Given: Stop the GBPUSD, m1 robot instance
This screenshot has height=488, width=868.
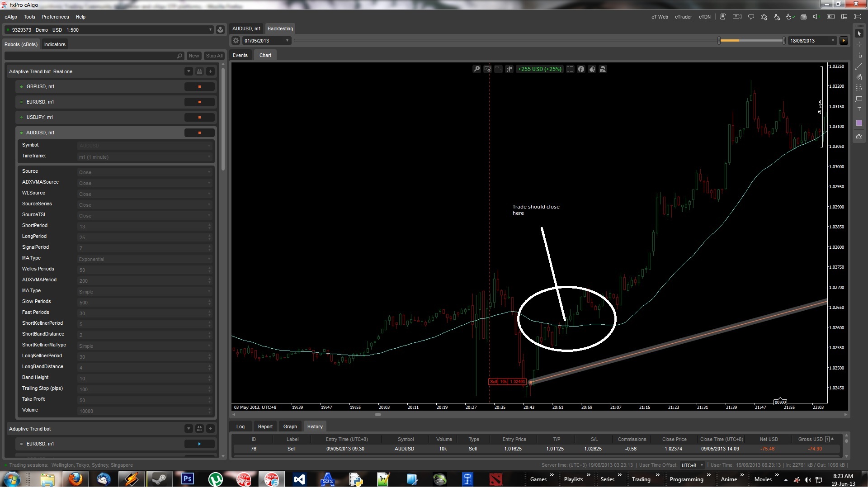Looking at the screenshot, I should tap(199, 87).
